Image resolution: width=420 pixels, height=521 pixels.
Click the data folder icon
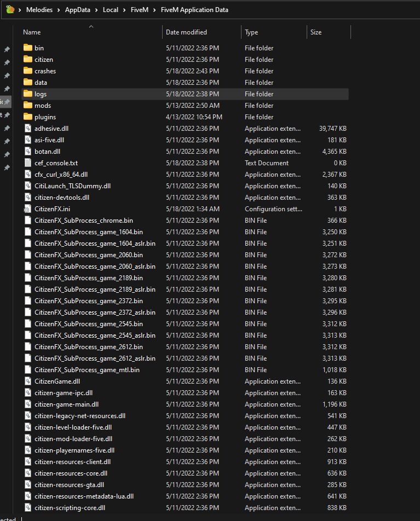(x=28, y=83)
